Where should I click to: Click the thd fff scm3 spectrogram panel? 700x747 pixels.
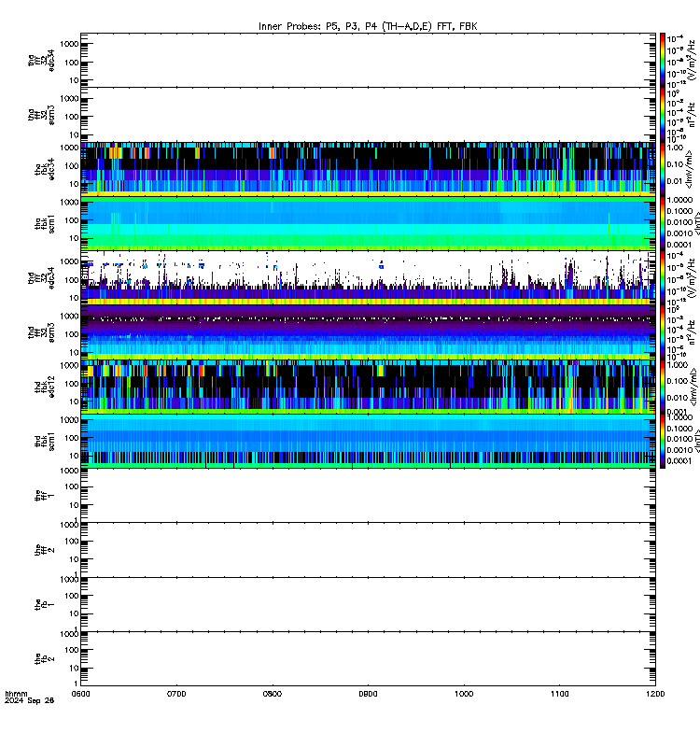click(x=368, y=332)
